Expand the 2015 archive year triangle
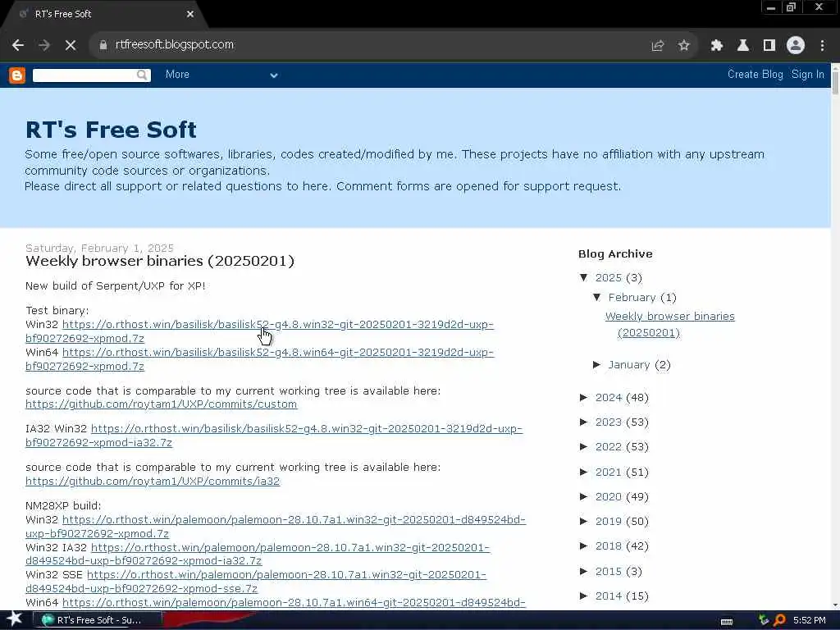The height and width of the screenshot is (630, 840). [584, 571]
